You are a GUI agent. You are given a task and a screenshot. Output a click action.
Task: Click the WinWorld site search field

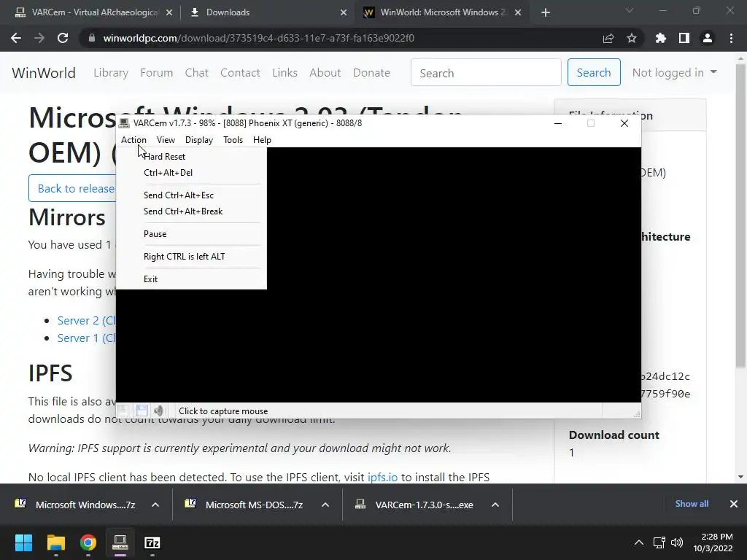click(486, 72)
